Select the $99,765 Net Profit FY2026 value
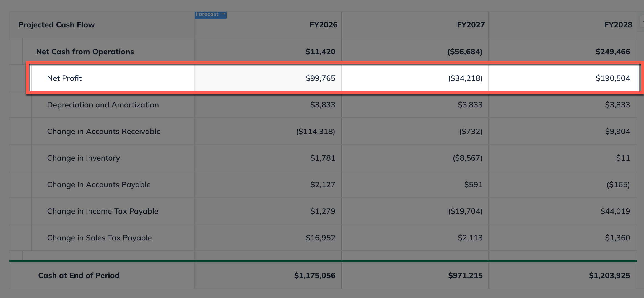644x298 pixels. tap(320, 78)
